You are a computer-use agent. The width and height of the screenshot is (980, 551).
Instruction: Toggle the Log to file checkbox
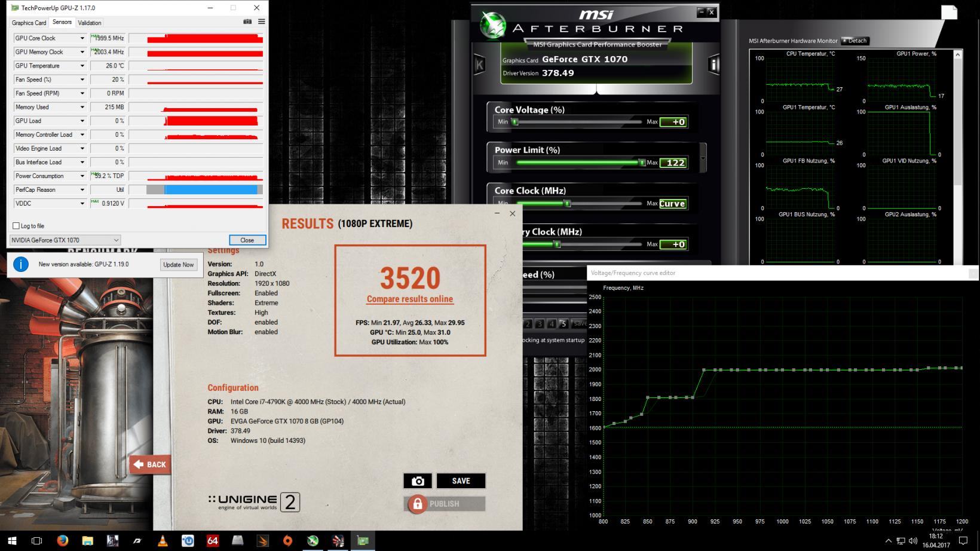pos(16,226)
